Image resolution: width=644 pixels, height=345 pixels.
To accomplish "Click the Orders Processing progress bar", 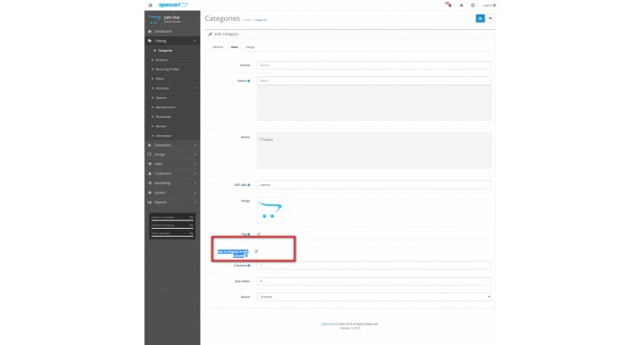I will [172, 228].
